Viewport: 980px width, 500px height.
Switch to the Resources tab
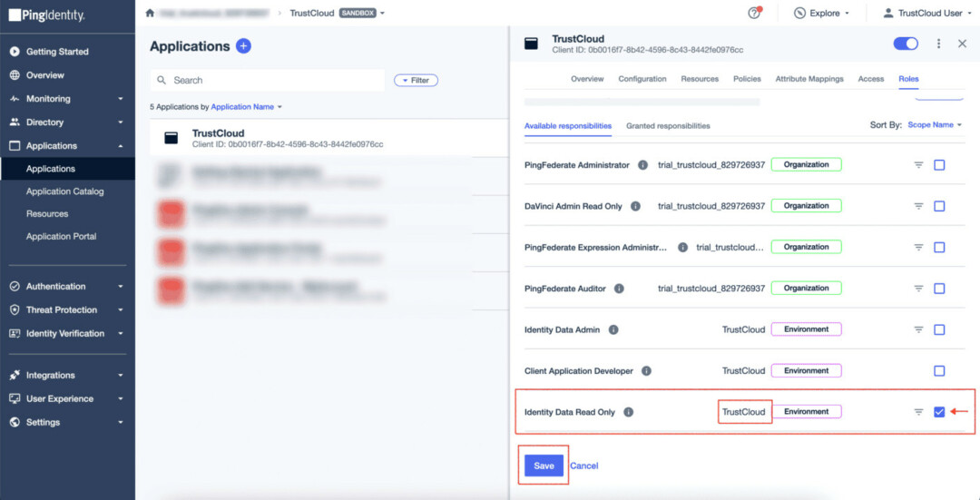pos(700,79)
